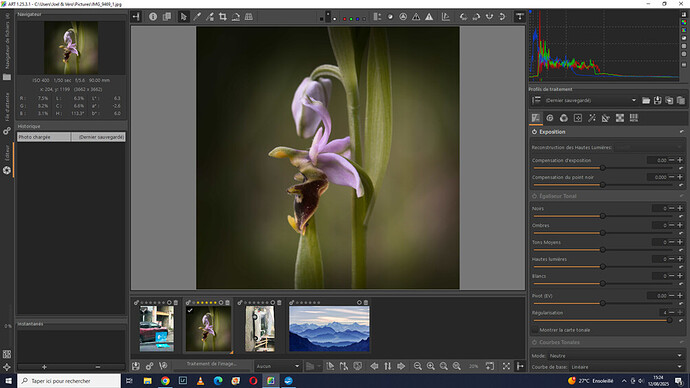Image resolution: width=690 pixels, height=388 pixels.
Task: Click the perspective grid tool icon
Action: (249, 17)
